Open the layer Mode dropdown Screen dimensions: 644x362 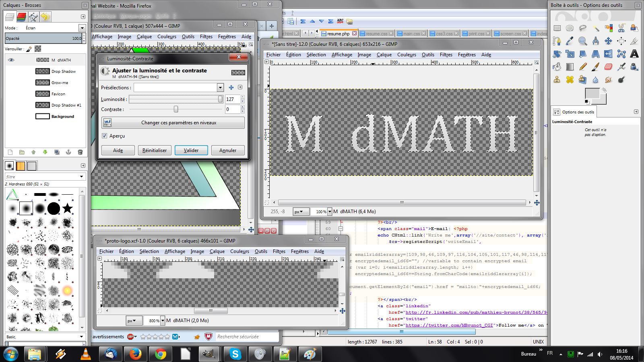[82, 28]
